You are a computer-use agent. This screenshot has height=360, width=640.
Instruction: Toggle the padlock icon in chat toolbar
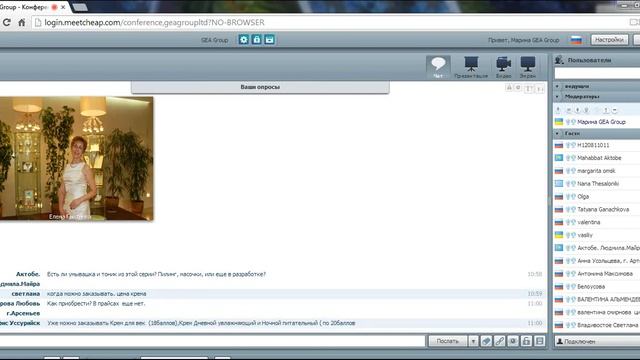(527, 341)
